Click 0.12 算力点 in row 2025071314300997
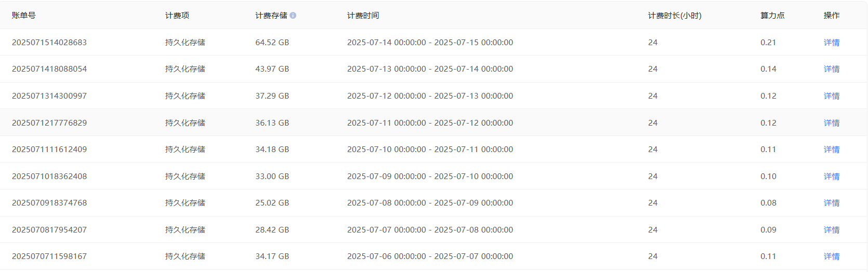The image size is (868, 272). 768,96
